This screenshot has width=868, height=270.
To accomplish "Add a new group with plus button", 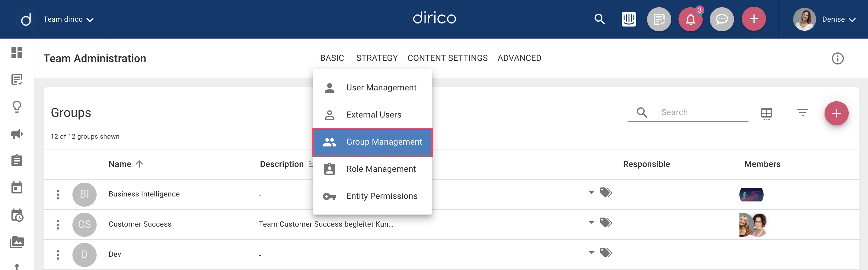I will pos(836,113).
